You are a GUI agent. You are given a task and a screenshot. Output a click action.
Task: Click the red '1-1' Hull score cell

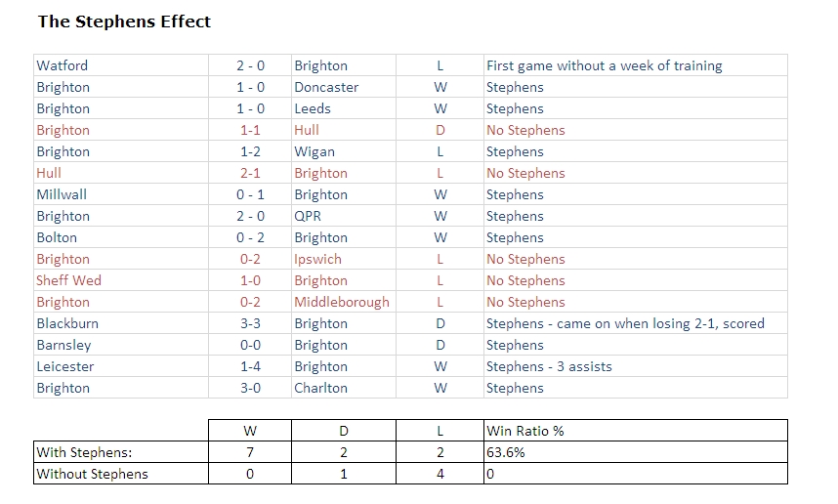250,130
